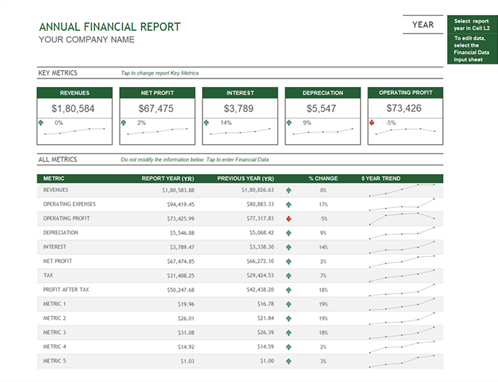
Task: Click the up arrow in Profit After Tax row
Action: pos(289,290)
